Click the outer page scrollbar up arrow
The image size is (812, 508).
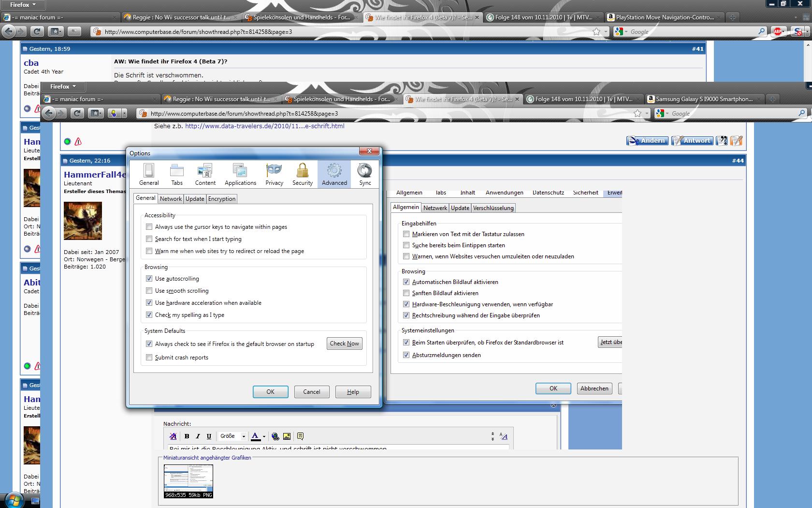point(808,45)
